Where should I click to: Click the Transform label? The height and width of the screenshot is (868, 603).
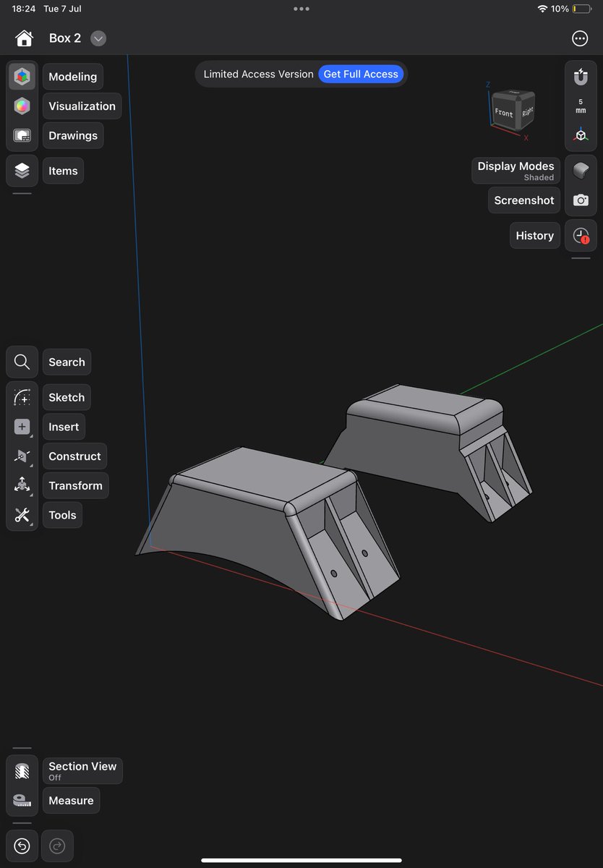click(x=75, y=485)
